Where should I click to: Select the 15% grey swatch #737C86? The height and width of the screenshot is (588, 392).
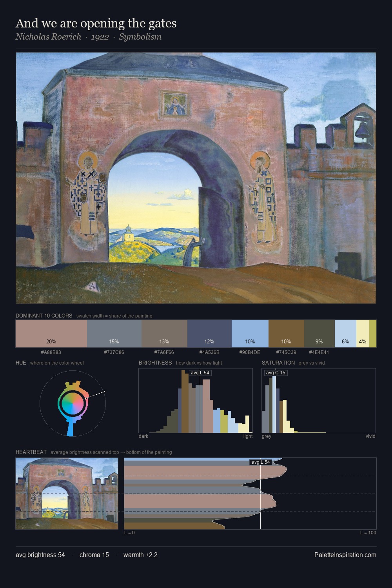tap(114, 334)
